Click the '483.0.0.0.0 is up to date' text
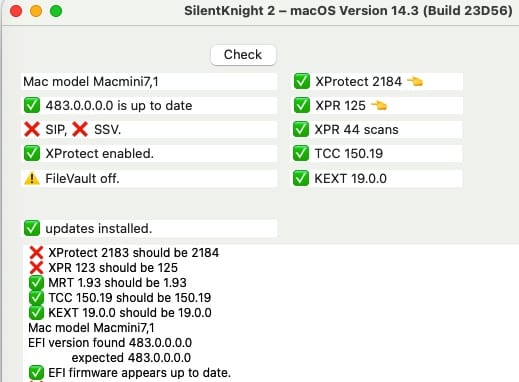This screenshot has height=382, width=519. pos(119,106)
